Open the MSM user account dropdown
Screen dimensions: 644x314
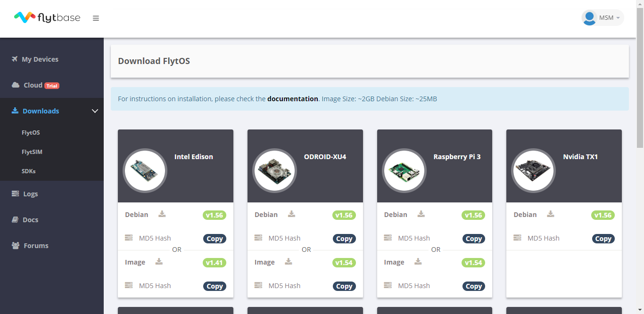tap(603, 18)
